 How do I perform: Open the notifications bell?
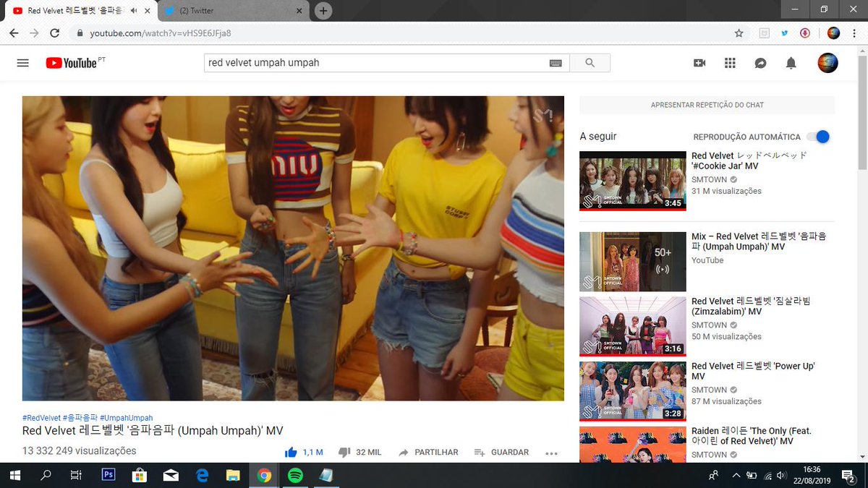point(791,63)
